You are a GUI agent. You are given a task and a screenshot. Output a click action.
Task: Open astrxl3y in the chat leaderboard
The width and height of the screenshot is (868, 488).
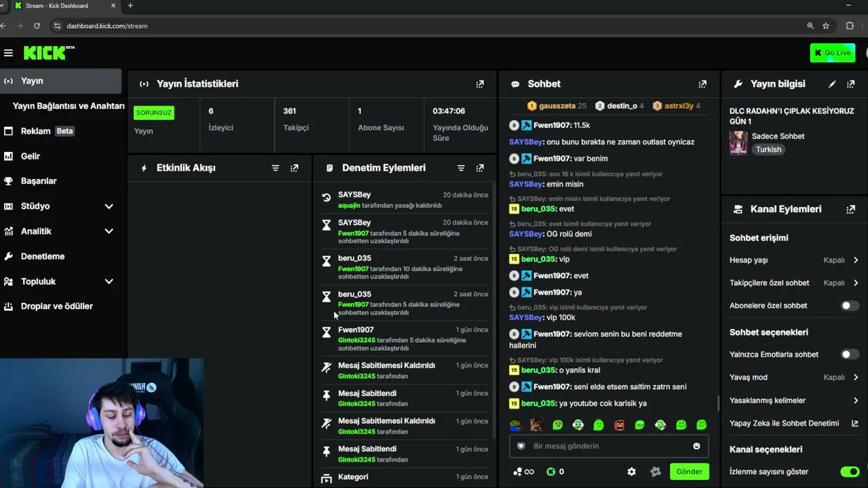(676, 106)
